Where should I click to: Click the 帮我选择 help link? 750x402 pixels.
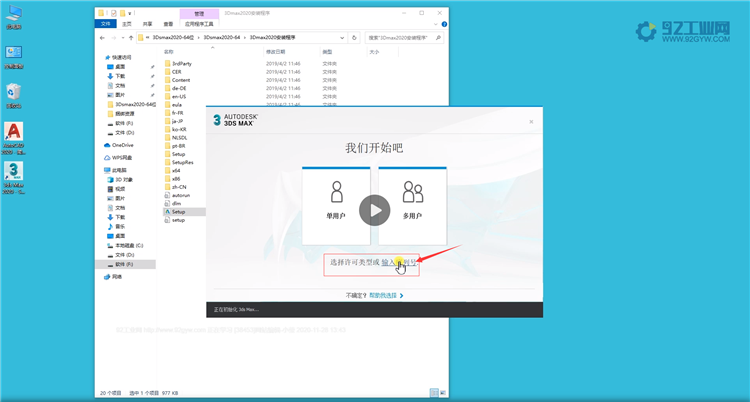coord(386,296)
